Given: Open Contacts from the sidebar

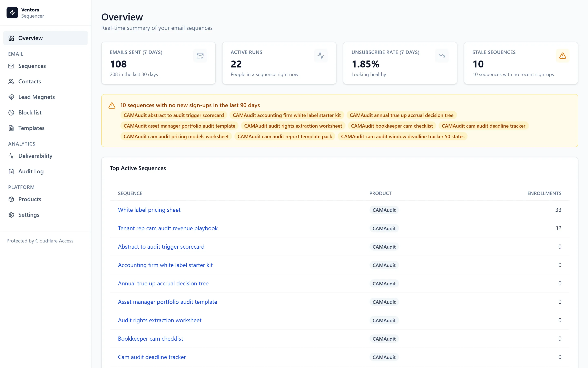Looking at the screenshot, I should (x=46, y=82).
